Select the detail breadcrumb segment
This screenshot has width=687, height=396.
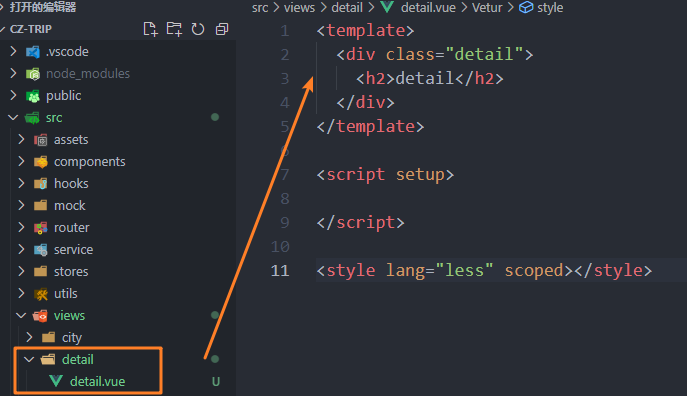347,7
